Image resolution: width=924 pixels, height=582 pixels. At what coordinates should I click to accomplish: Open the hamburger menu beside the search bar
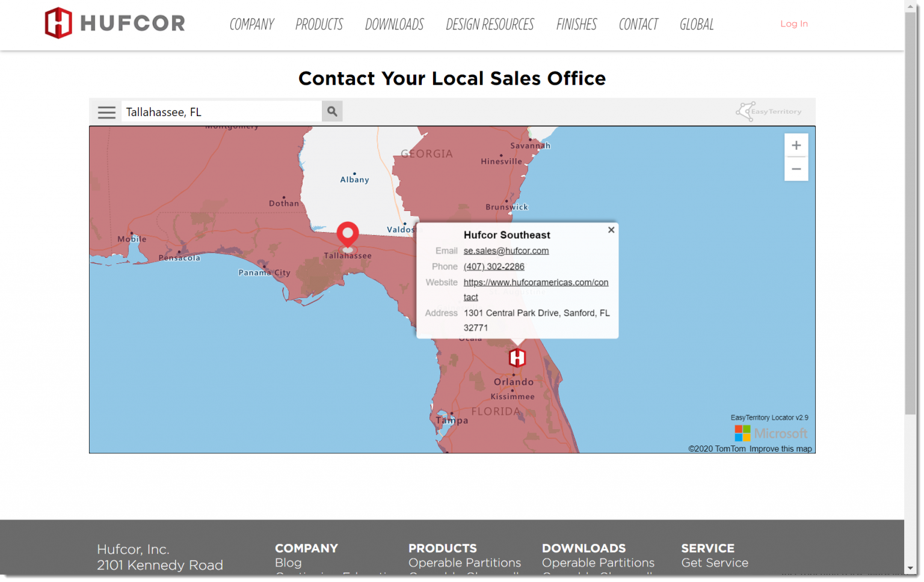coord(106,112)
